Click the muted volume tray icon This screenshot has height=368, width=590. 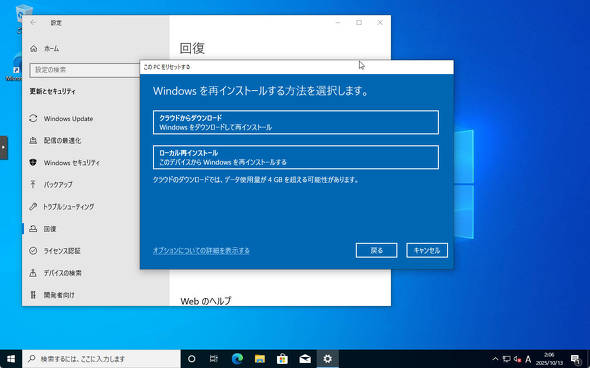[x=517, y=359]
